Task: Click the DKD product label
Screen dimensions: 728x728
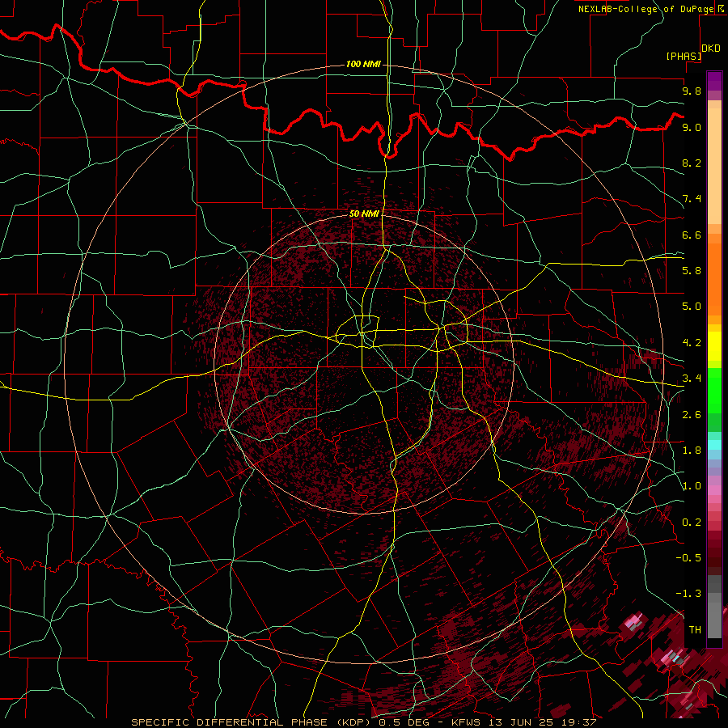Action: click(x=711, y=49)
